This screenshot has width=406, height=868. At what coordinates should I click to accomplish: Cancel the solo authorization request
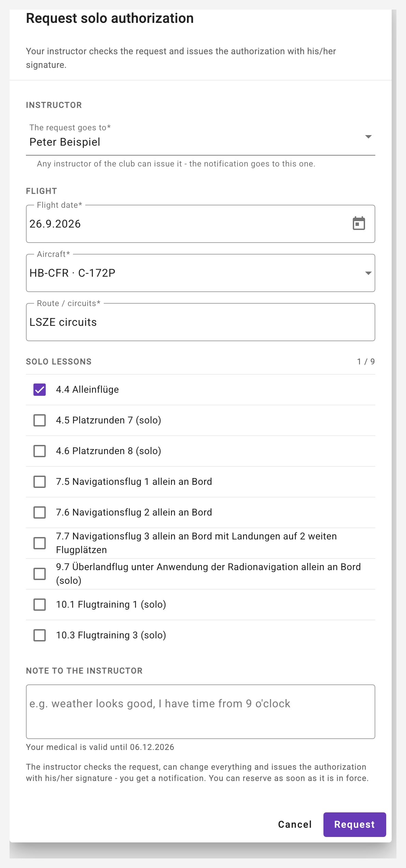(295, 825)
